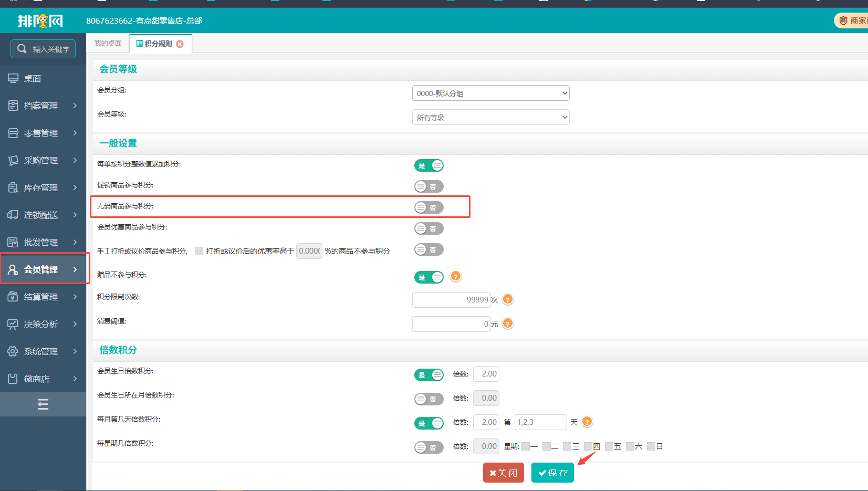This screenshot has width=868, height=491.
Task: Expand 会员管理 submenu chevron
Action: (75, 269)
